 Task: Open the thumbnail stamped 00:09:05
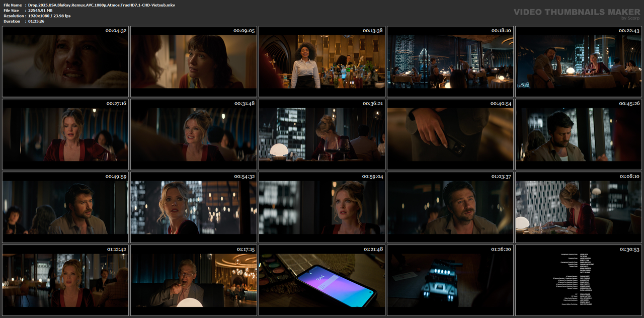(x=194, y=61)
